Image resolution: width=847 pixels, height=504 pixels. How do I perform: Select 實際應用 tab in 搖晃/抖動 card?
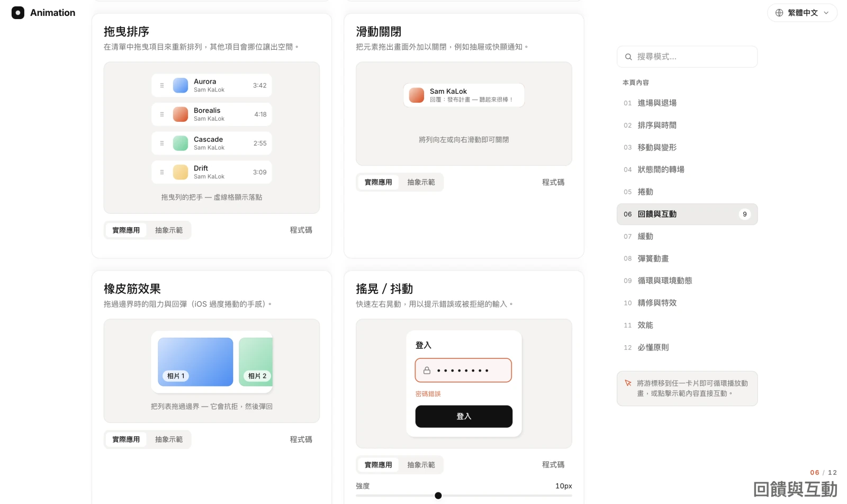(x=379, y=465)
